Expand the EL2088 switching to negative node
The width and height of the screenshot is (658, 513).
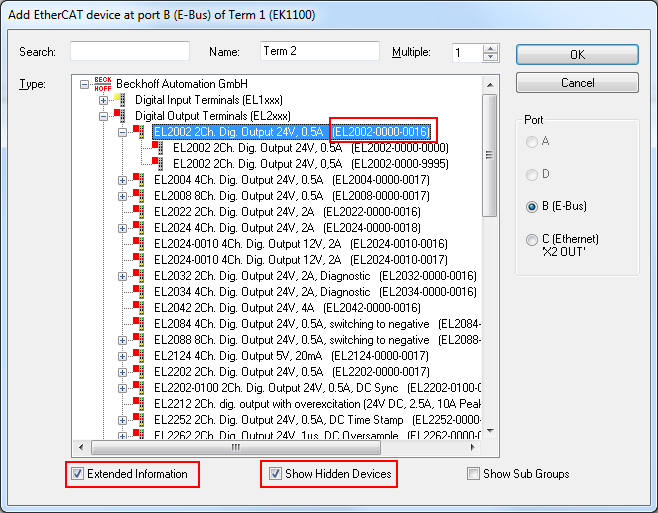[x=122, y=340]
